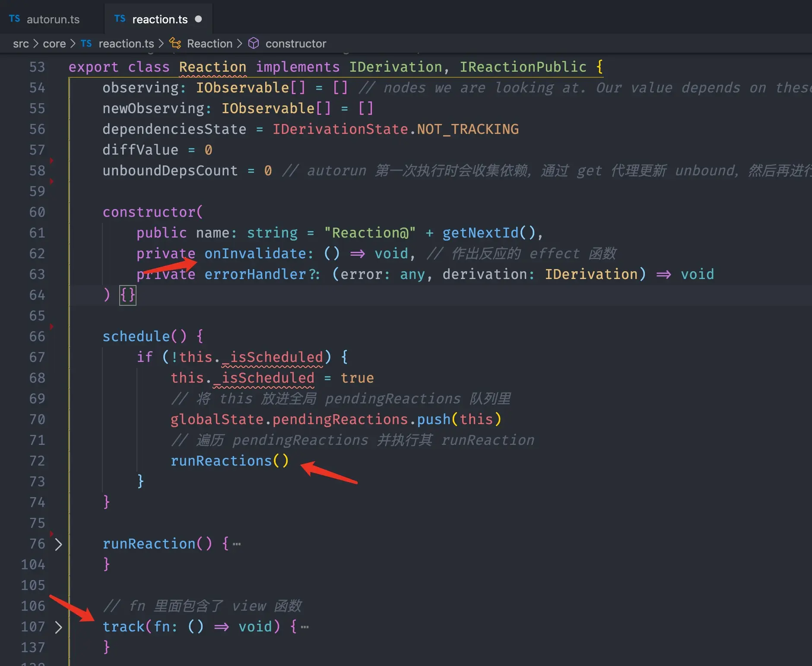Click the constructor keyword on line 60
The image size is (812, 666).
pyautogui.click(x=149, y=212)
